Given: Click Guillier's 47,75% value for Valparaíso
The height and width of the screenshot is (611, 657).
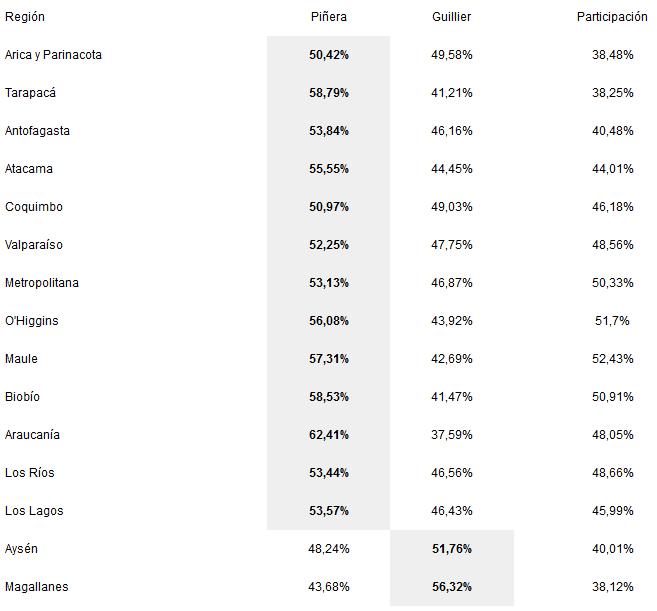Looking at the screenshot, I should [452, 245].
